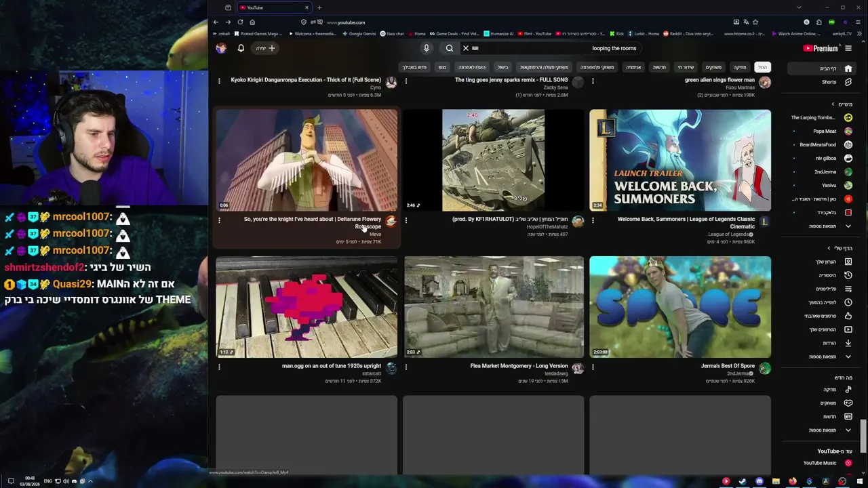868x488 pixels.
Task: Go back with the browser back arrow
Action: point(216,22)
